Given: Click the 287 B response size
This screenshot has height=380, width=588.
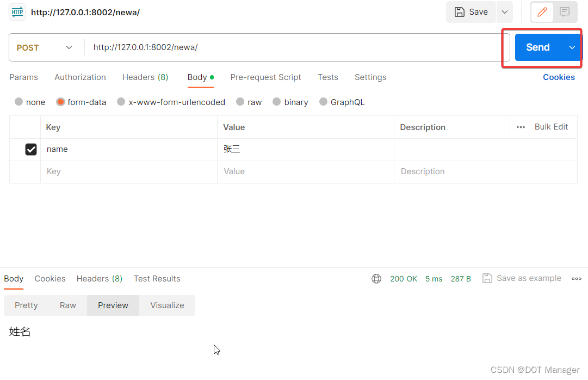Looking at the screenshot, I should tap(461, 279).
